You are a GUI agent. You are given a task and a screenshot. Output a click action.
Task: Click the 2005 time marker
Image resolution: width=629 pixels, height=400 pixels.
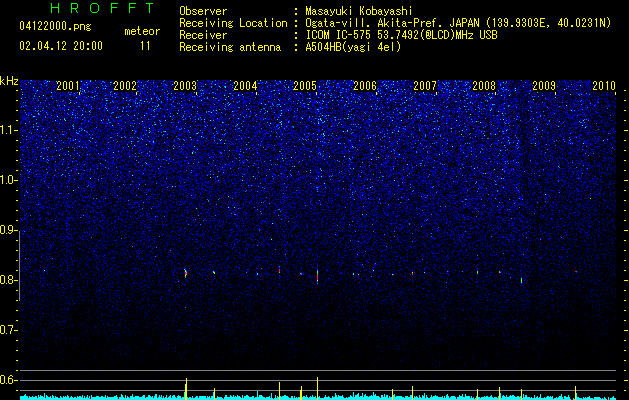pos(305,85)
